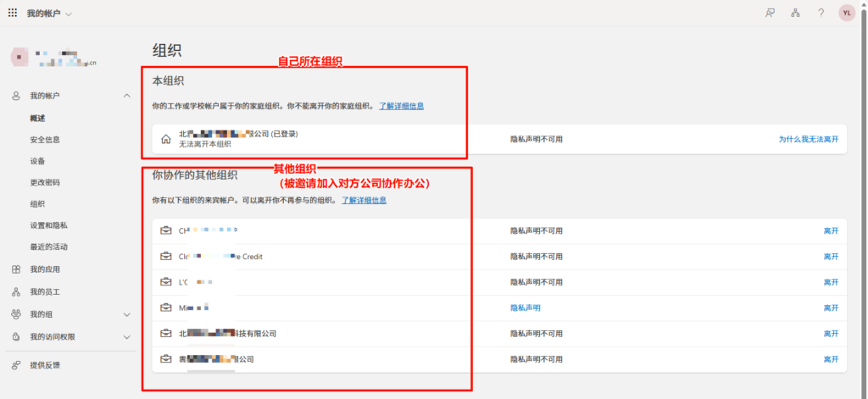Screen dimensions: 868x399
Task: Click the 为什么我无法离开 link
Action: [808, 139]
